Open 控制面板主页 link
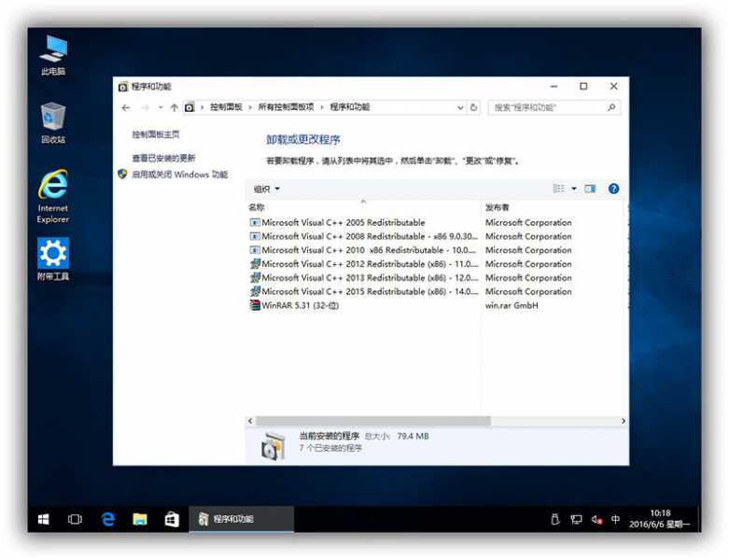729x560 pixels. tap(155, 134)
